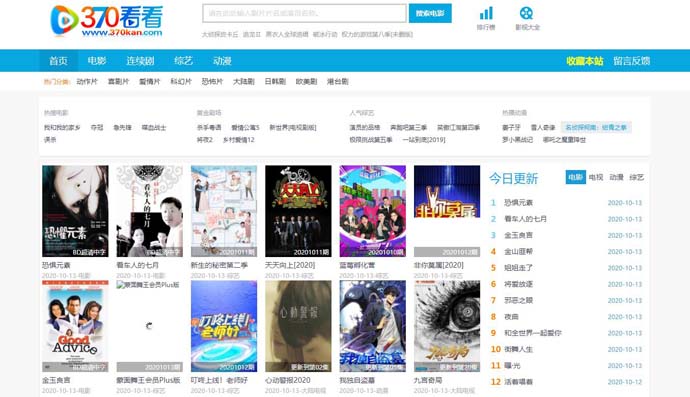Go to the 连续剧 navigation item

[x=140, y=61]
